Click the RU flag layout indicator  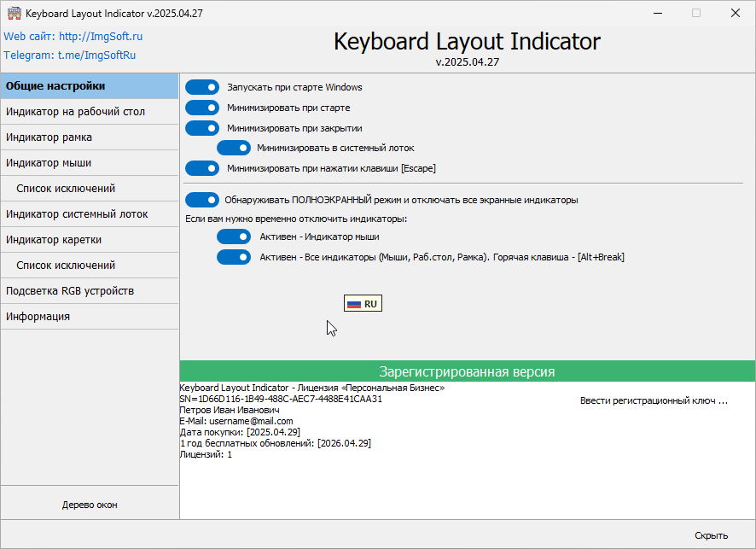tap(363, 303)
